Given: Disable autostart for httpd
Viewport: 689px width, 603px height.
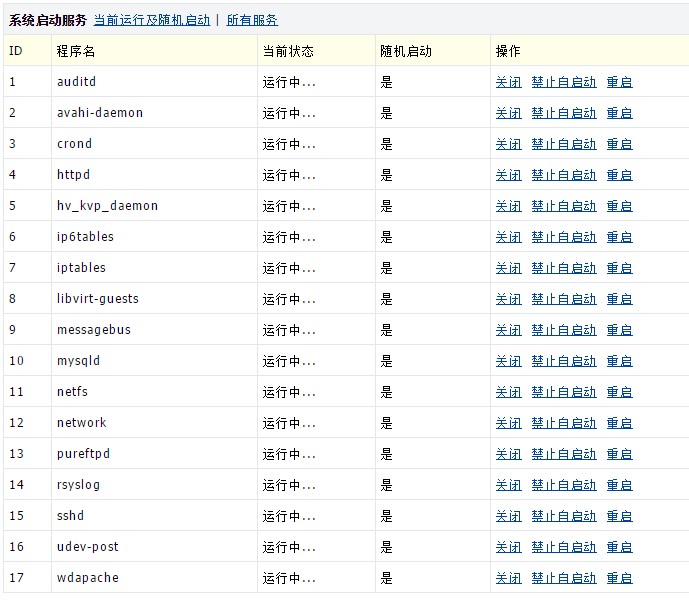Looking at the screenshot, I should click(564, 175).
